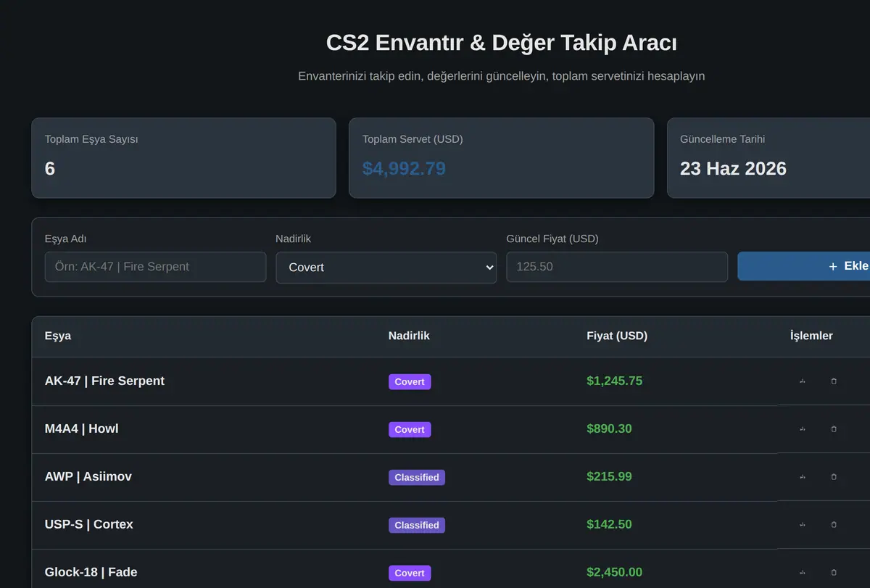Click the edit icon for M4A4 | Howl
The image size is (870, 588).
[x=802, y=429]
